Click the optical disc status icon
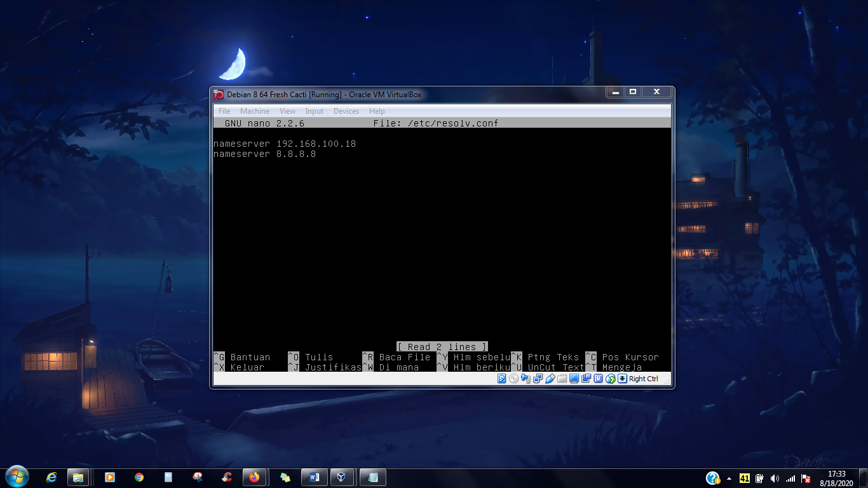Screen dimensions: 868x488 tap(513, 379)
